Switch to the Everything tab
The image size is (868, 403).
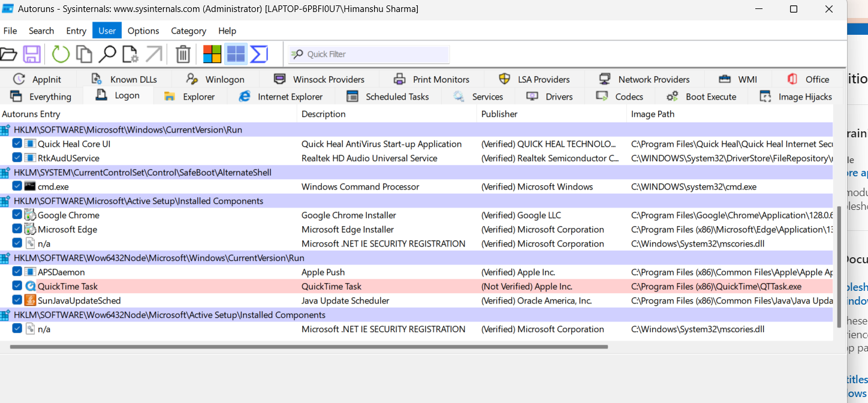[x=41, y=96]
